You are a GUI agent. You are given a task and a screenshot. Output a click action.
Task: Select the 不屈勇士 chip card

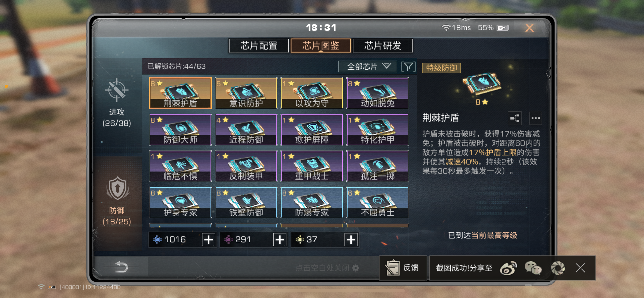[377, 202]
